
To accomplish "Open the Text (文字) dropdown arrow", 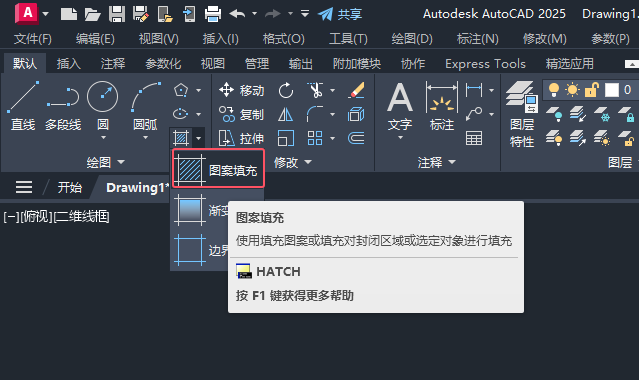I will (x=400, y=138).
